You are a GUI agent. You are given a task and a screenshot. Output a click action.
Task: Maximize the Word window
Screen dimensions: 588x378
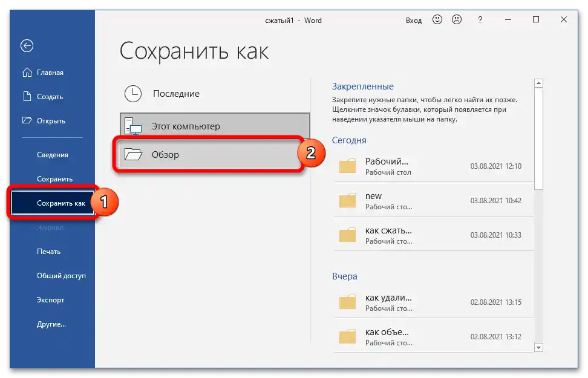coord(536,19)
